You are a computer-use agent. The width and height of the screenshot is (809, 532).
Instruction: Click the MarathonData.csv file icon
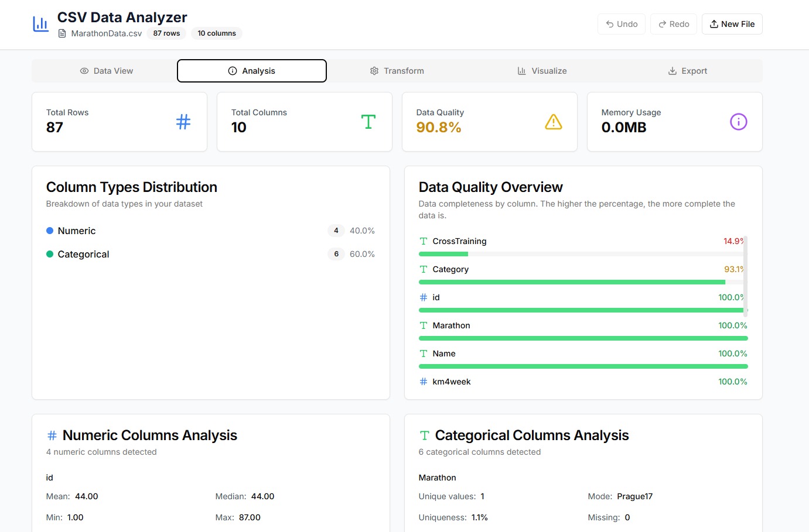point(62,33)
